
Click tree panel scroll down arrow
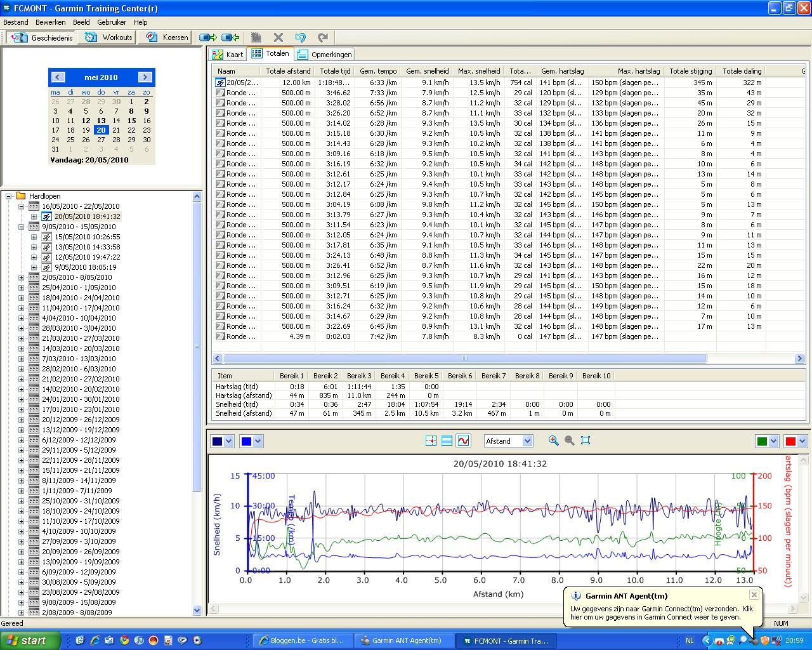coord(197,610)
